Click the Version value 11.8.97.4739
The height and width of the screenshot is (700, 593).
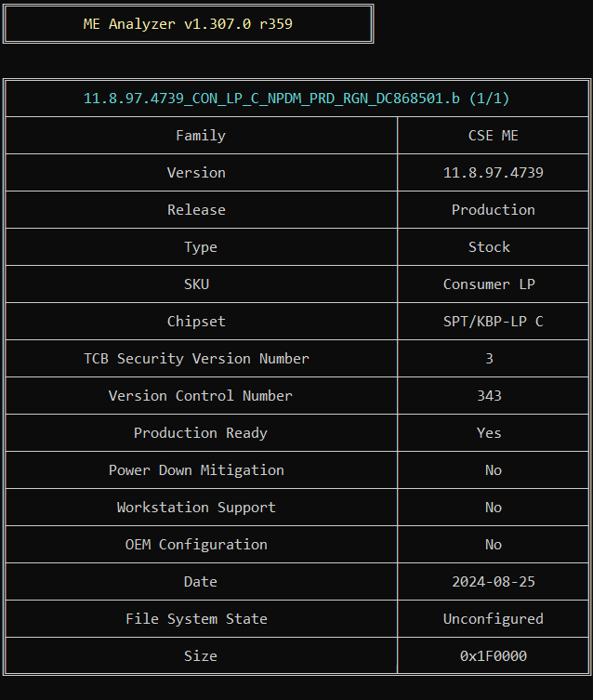click(494, 173)
